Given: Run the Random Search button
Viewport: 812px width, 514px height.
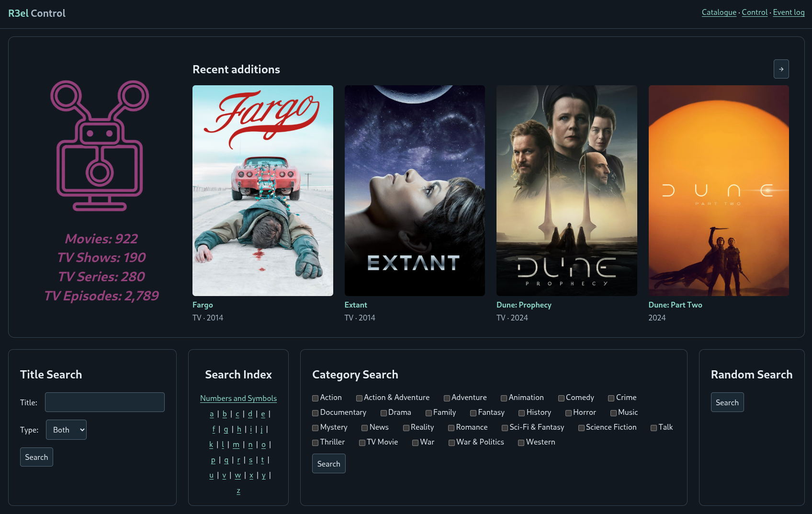Looking at the screenshot, I should tap(727, 402).
